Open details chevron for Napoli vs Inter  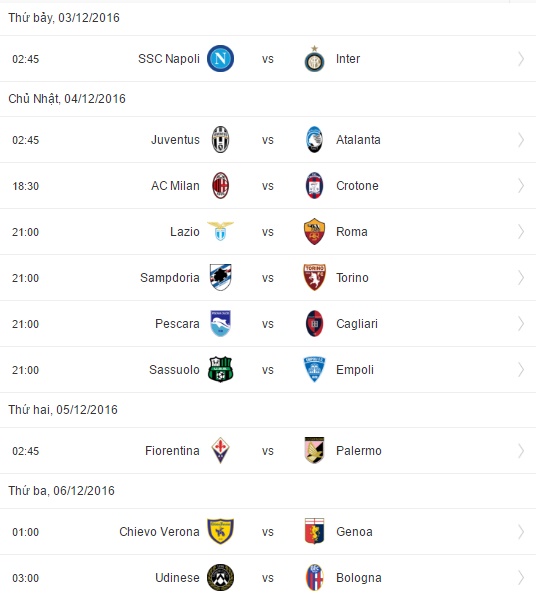coord(521,59)
